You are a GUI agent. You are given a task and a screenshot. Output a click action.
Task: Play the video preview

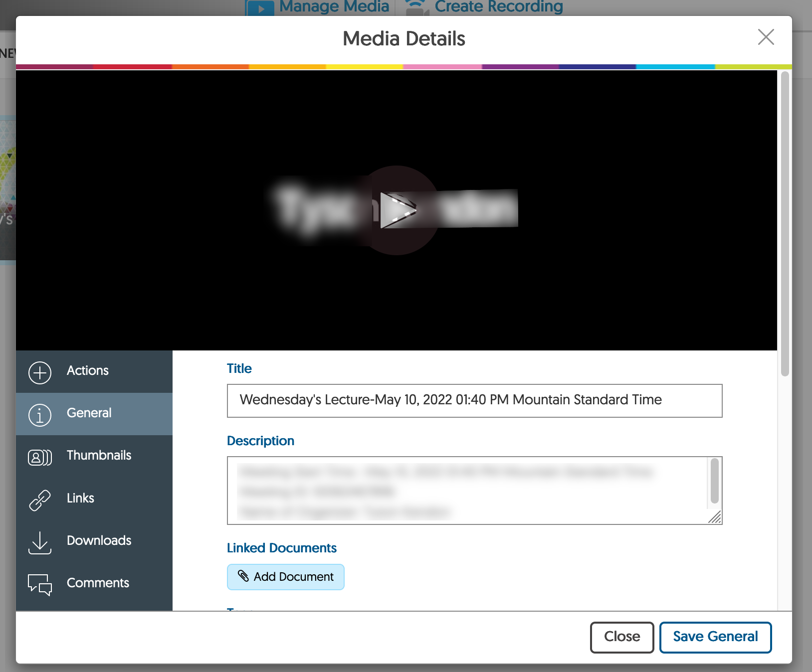pyautogui.click(x=397, y=210)
